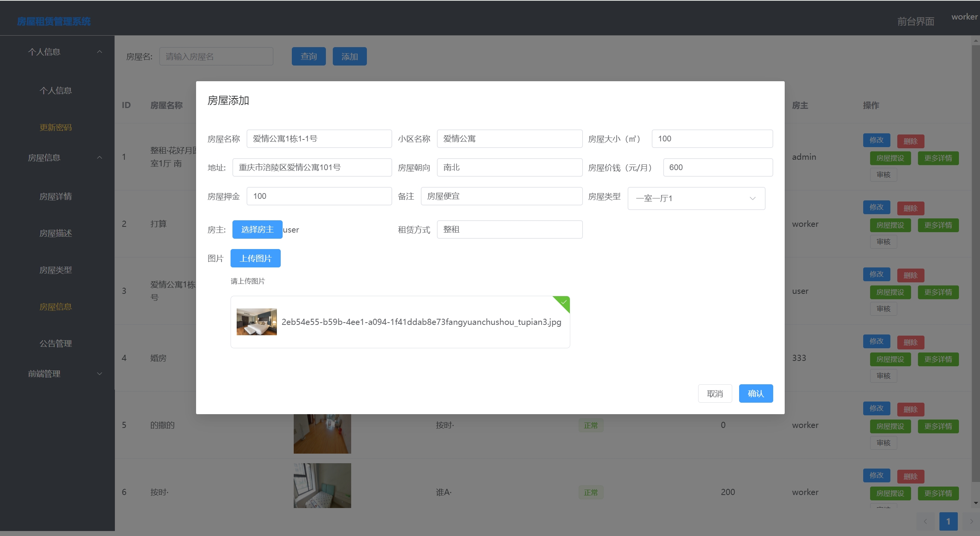The image size is (980, 536).
Task: Cancel the 房屋添加 dialog
Action: point(715,393)
